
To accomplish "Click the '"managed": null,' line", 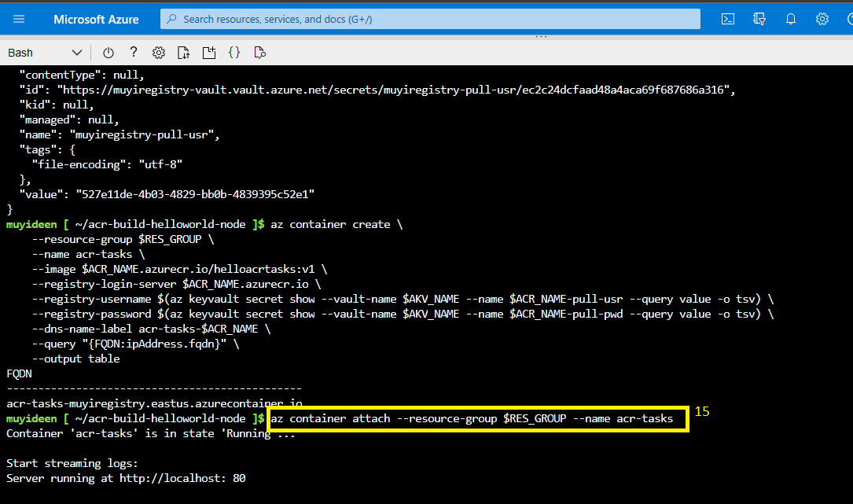I will (x=69, y=120).
